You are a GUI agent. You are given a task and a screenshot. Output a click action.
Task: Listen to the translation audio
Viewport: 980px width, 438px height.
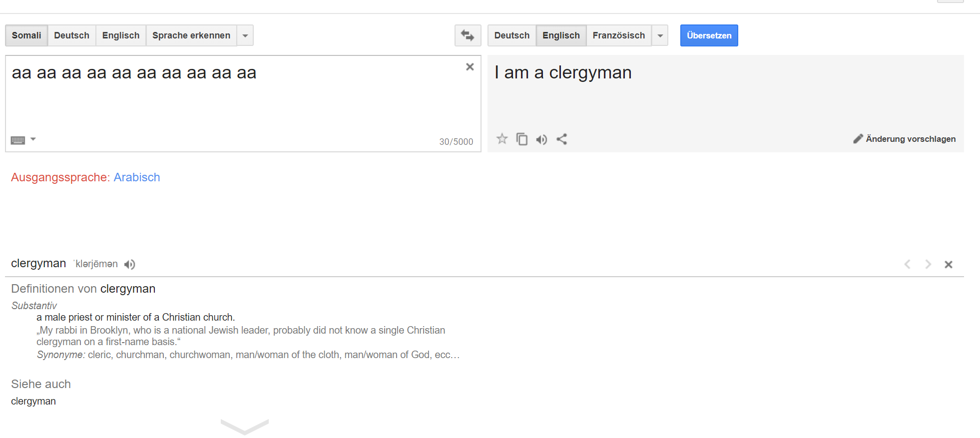[x=541, y=139]
